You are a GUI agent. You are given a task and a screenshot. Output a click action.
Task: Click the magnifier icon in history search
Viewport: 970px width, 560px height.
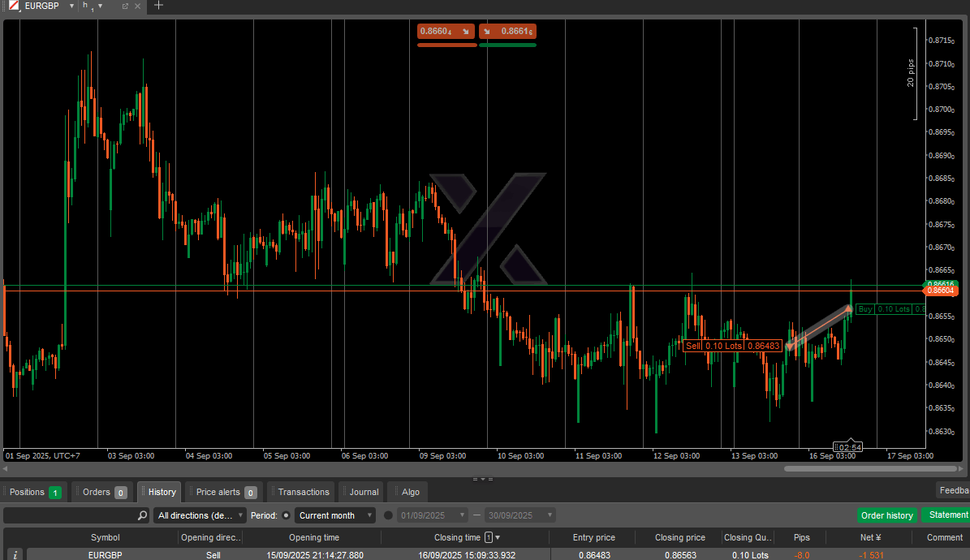pyautogui.click(x=142, y=515)
